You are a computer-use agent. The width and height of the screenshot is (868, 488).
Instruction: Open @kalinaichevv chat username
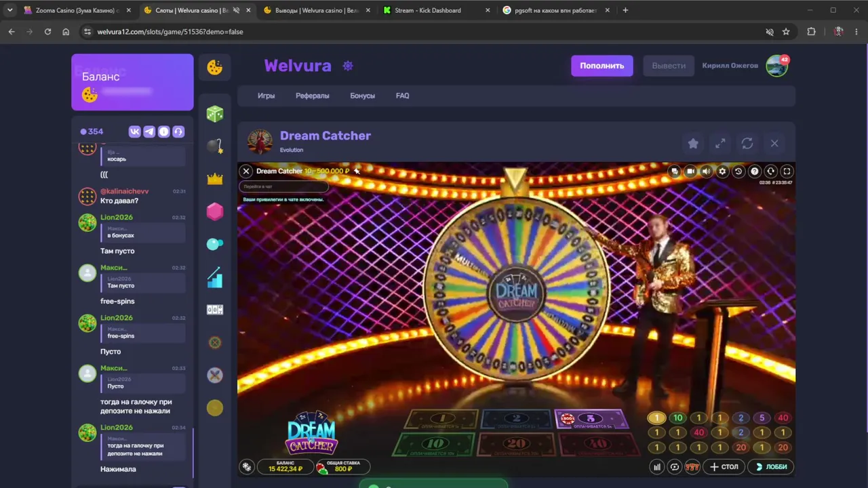tap(124, 191)
